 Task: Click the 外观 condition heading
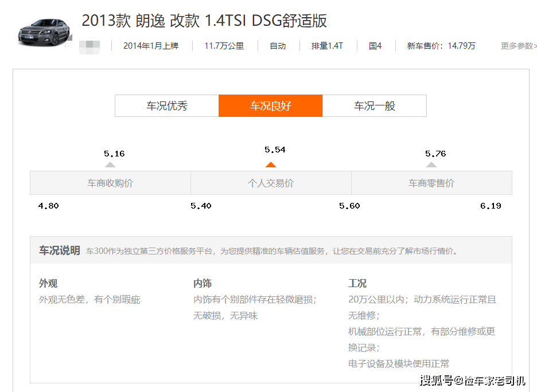[48, 283]
